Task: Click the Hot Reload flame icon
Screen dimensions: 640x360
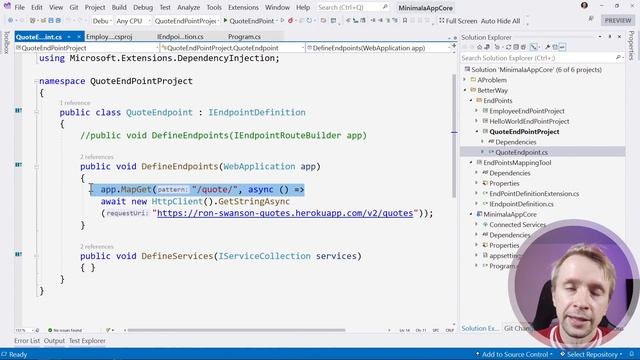Action: 290,20
